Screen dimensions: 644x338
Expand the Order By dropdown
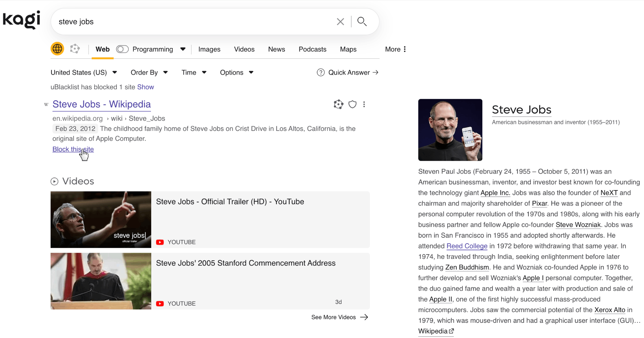(149, 72)
